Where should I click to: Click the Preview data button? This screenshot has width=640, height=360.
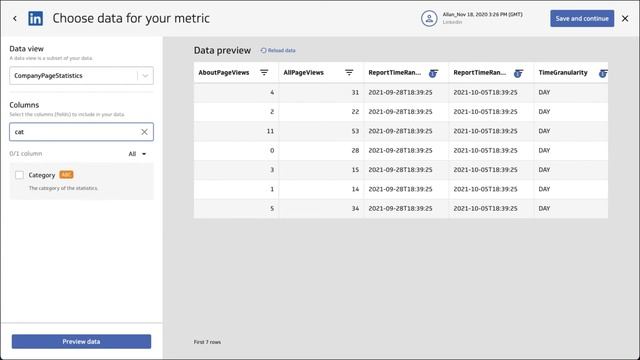click(81, 341)
